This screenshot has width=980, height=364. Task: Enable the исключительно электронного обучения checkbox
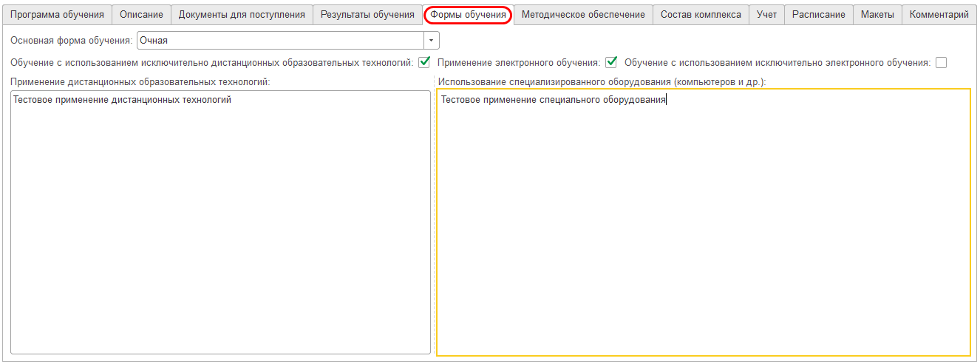click(941, 63)
